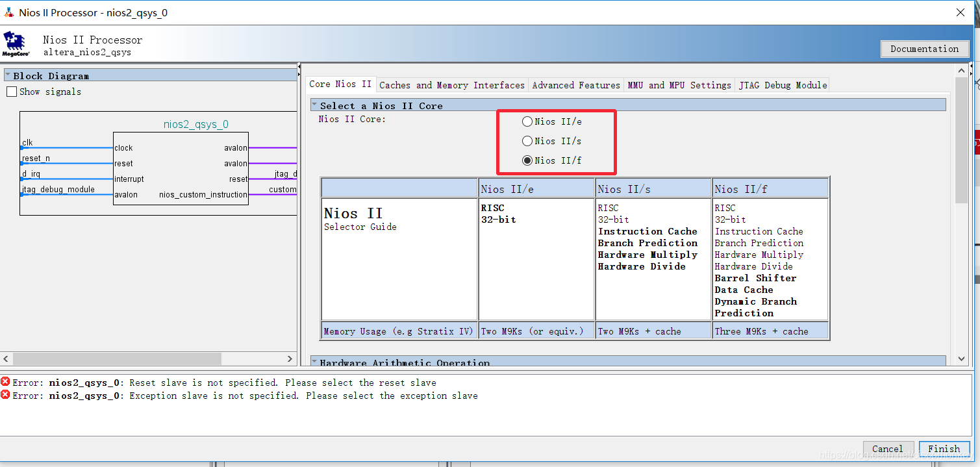Open the Advanced Features tab

[576, 85]
